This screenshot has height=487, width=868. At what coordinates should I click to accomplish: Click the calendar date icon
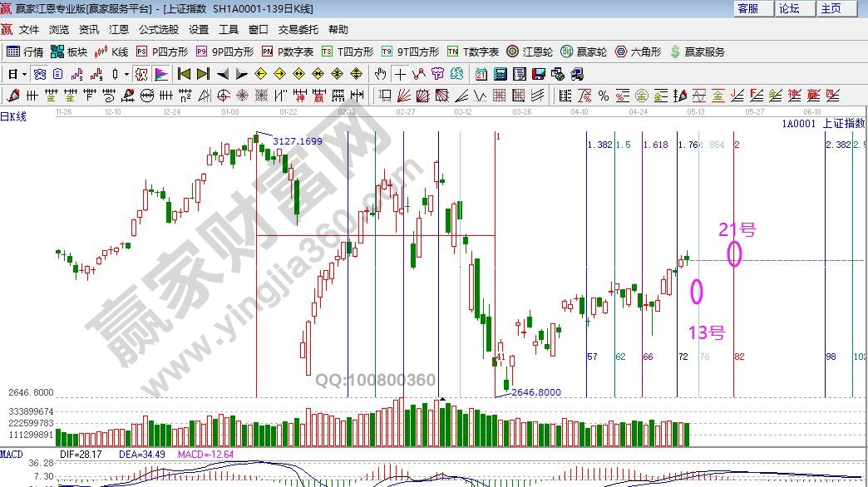pos(481,74)
